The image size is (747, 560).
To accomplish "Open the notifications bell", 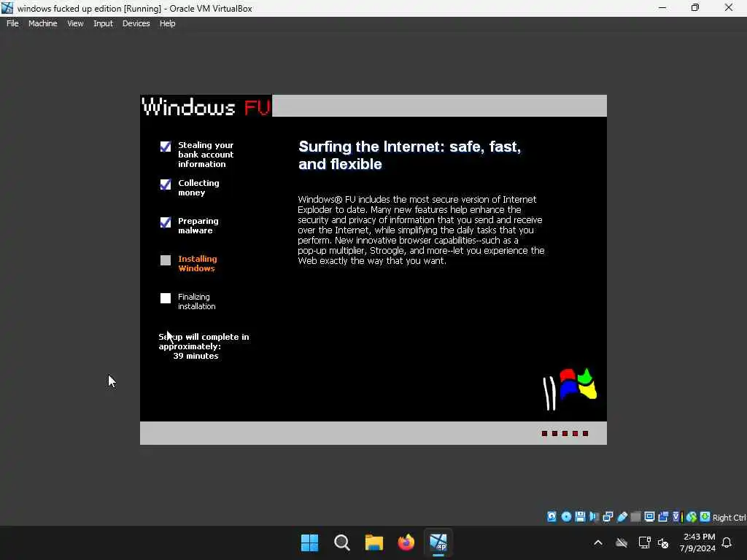I will pyautogui.click(x=727, y=542).
